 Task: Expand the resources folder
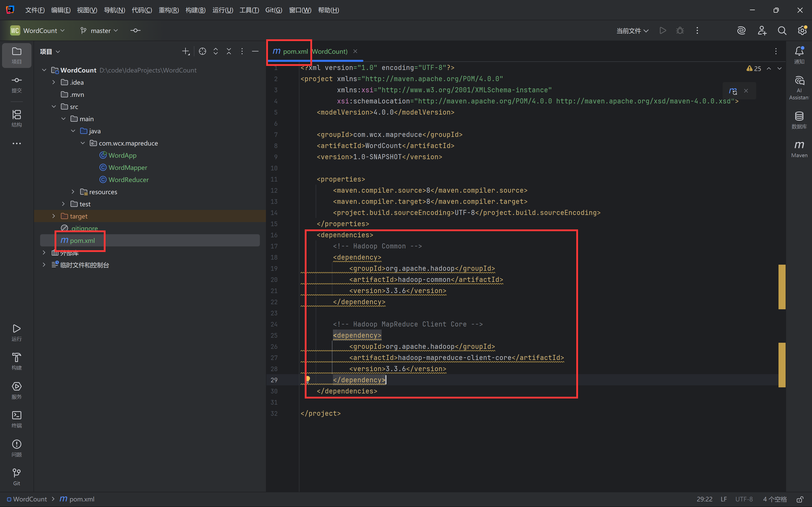pos(73,191)
